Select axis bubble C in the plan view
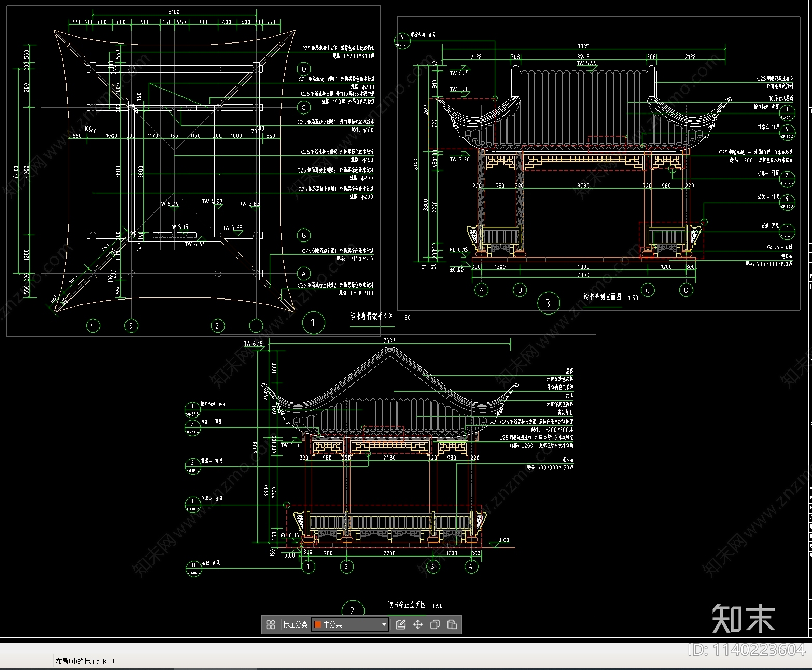This screenshot has height=670, width=812. click(304, 107)
